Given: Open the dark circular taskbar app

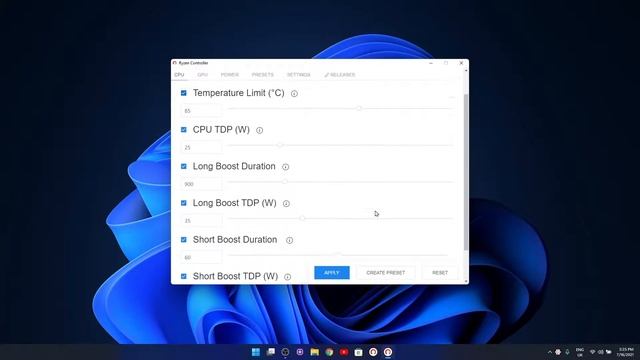Looking at the screenshot, I should point(285,352).
